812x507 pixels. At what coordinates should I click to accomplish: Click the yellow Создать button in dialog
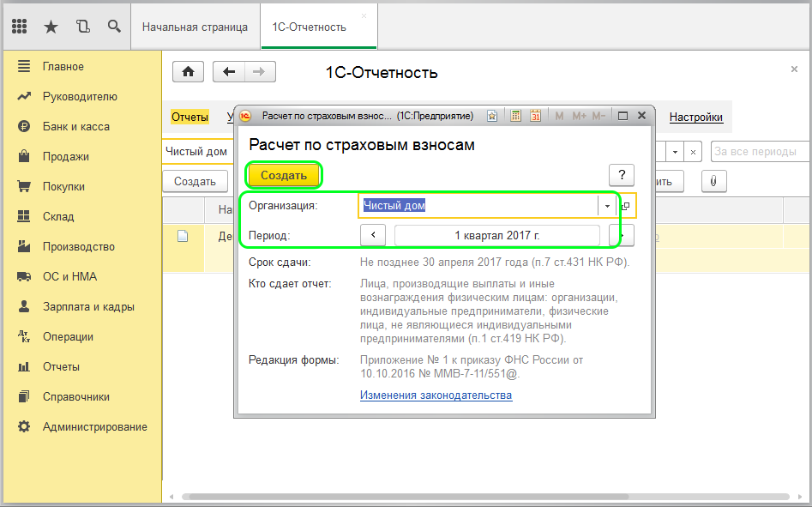(x=284, y=175)
